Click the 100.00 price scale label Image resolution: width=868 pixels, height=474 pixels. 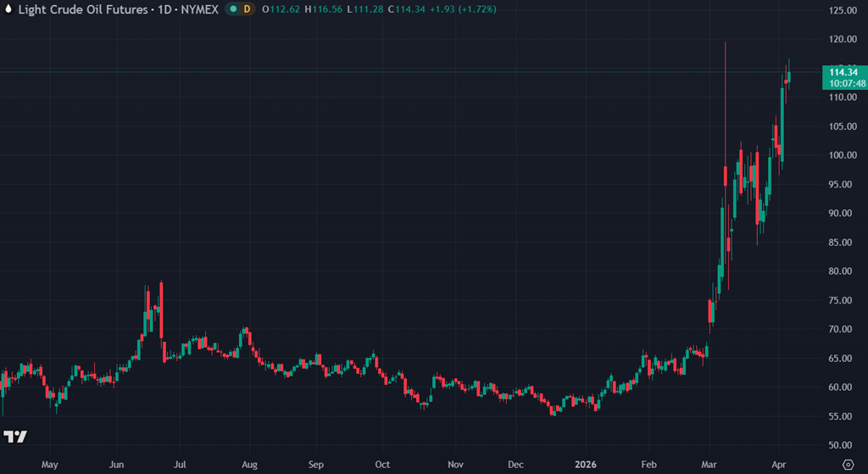842,155
